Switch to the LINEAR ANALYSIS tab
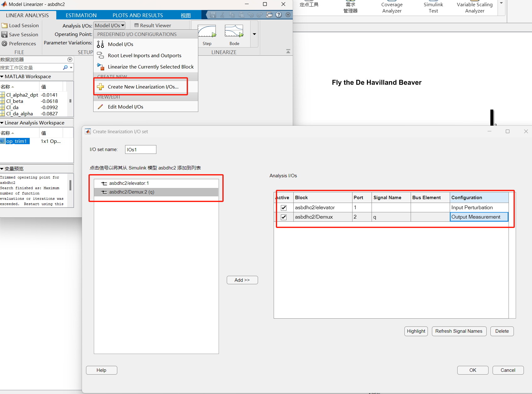 point(28,15)
